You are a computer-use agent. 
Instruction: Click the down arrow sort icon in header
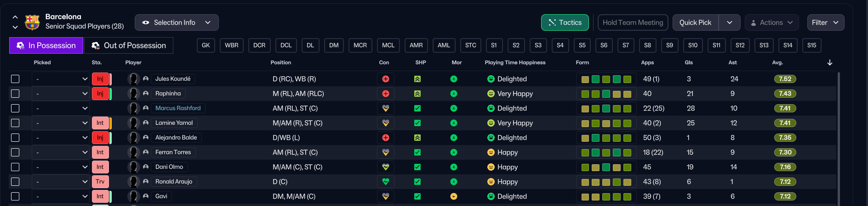tap(829, 62)
